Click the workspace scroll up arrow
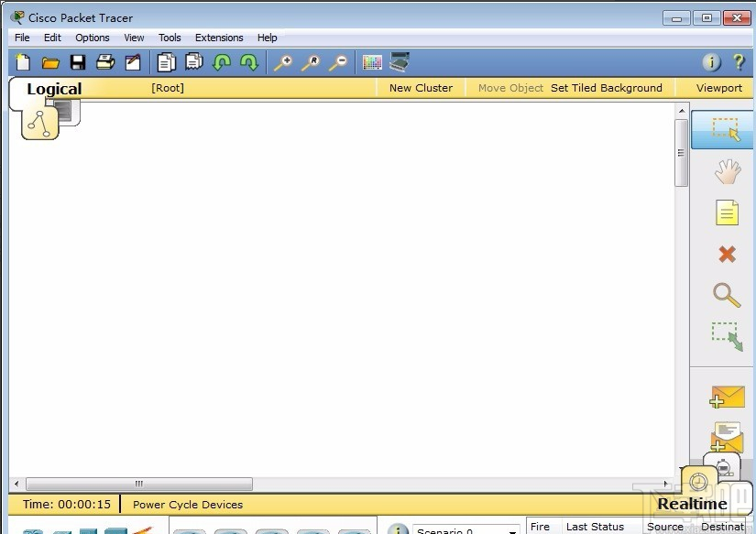This screenshot has height=534, width=756. point(682,111)
